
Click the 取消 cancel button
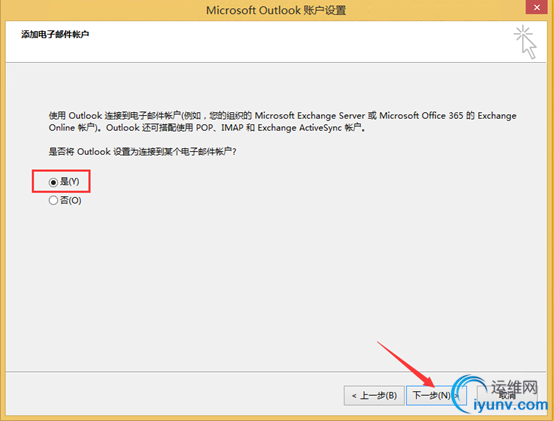click(x=507, y=395)
